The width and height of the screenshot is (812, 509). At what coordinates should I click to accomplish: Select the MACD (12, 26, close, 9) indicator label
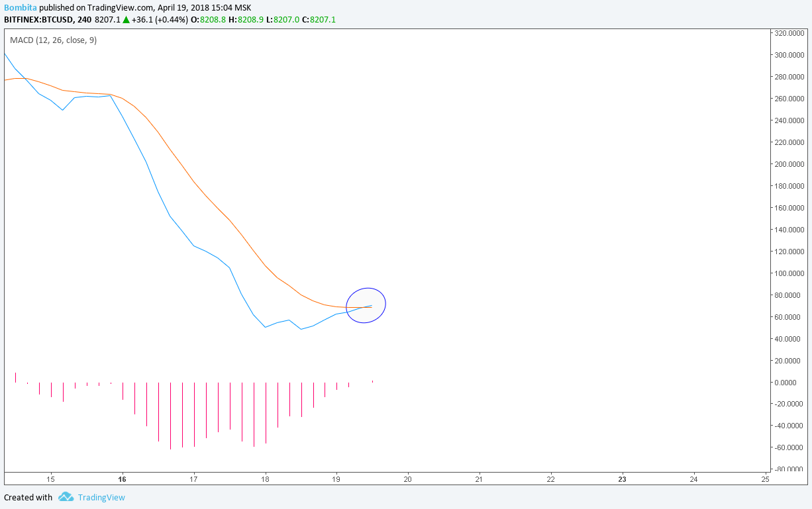click(x=53, y=40)
